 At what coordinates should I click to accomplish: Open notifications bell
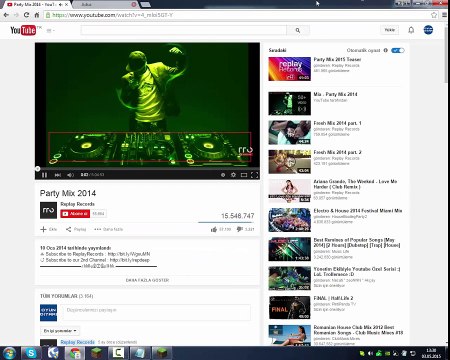tap(411, 30)
